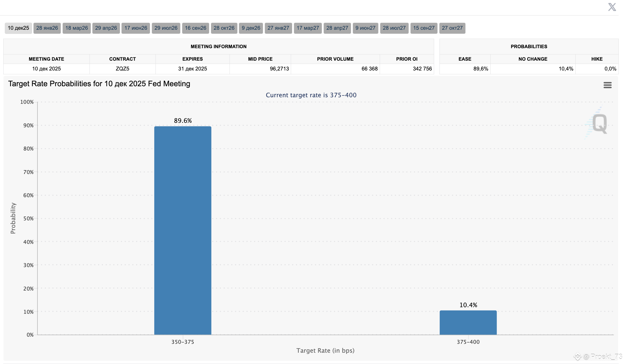Click the X logo icon
Viewport: 625px width, 364px height.
click(612, 7)
